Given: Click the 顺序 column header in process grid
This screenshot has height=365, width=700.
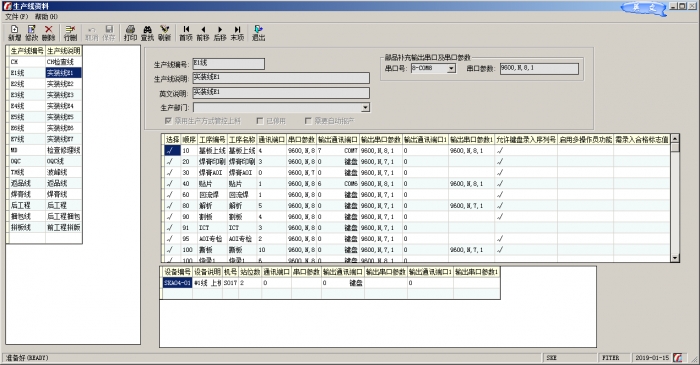Looking at the screenshot, I should point(189,140).
